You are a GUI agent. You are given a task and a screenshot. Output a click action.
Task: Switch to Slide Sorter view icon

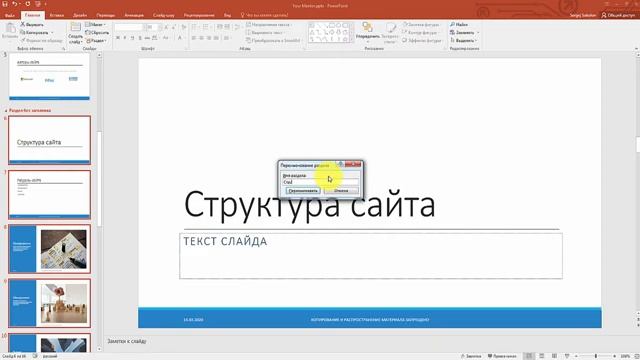[542, 356]
